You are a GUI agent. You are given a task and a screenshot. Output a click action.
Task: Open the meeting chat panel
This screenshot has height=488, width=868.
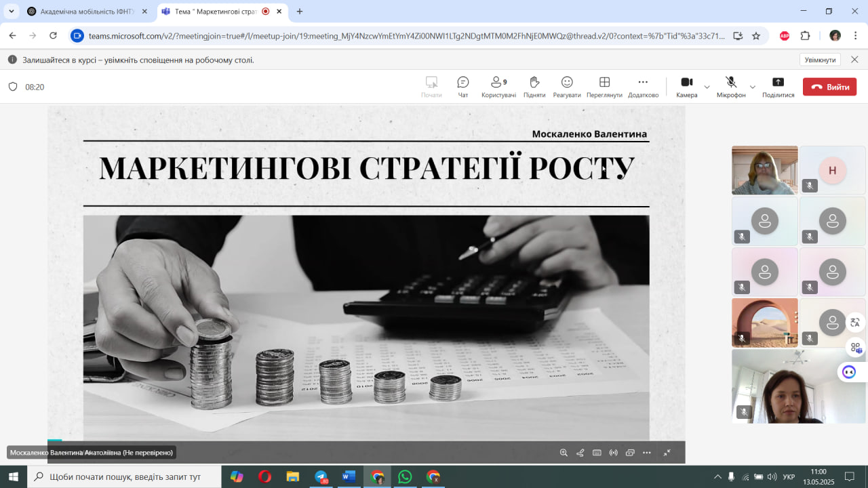coord(463,86)
